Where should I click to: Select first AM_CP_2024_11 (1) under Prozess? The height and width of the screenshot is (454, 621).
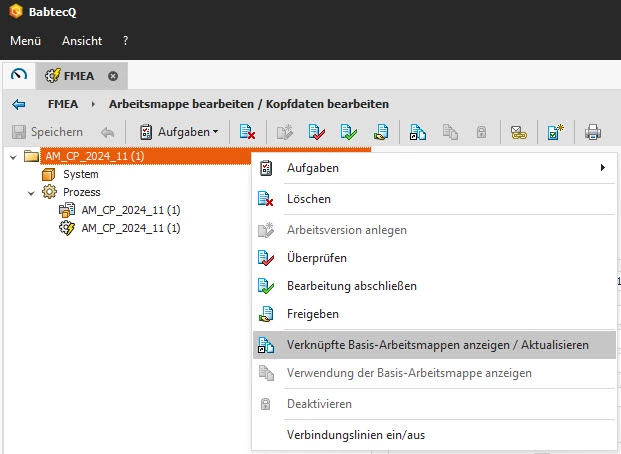[x=131, y=210]
